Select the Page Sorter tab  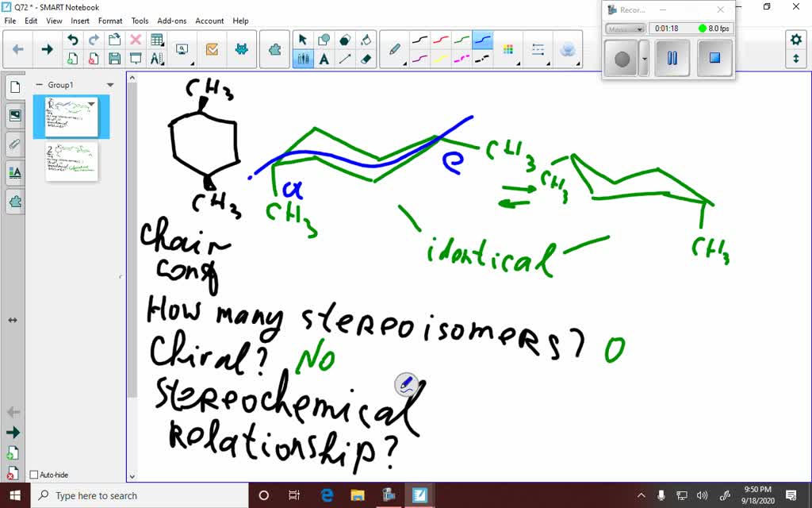coord(14,87)
